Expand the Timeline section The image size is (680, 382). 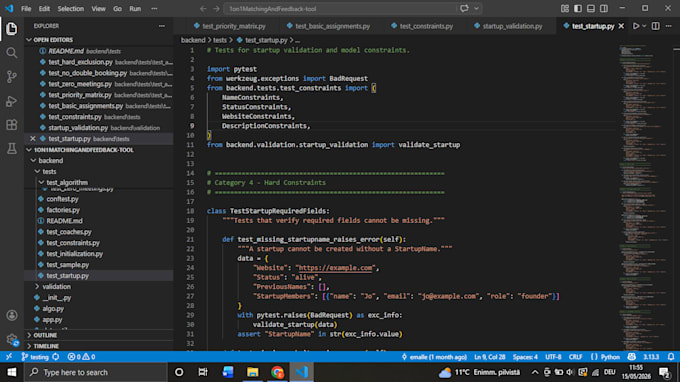click(29, 346)
